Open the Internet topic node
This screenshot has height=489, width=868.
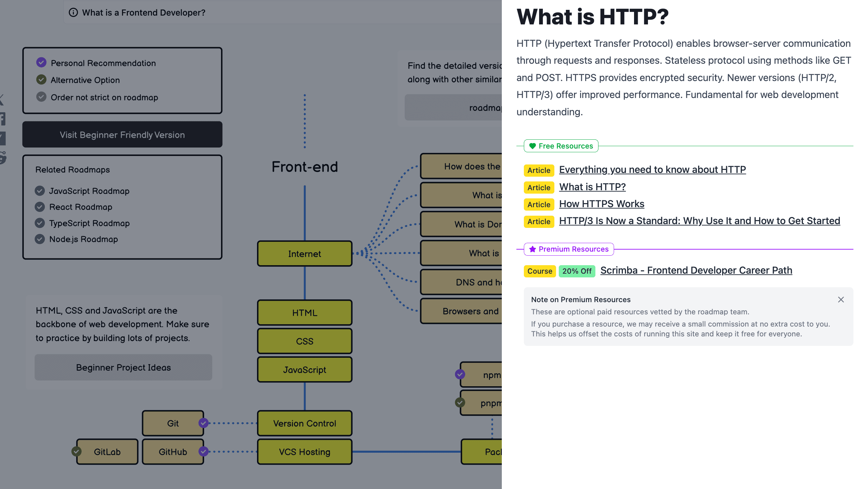(x=304, y=253)
